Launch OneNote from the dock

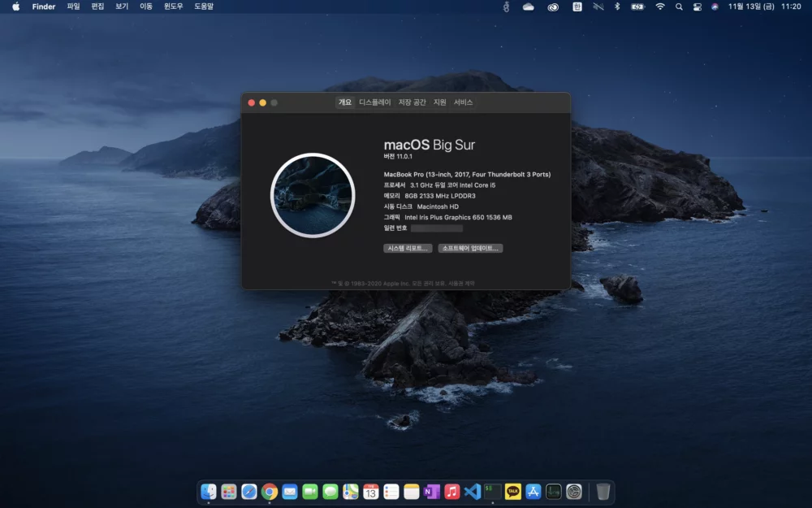(x=431, y=492)
